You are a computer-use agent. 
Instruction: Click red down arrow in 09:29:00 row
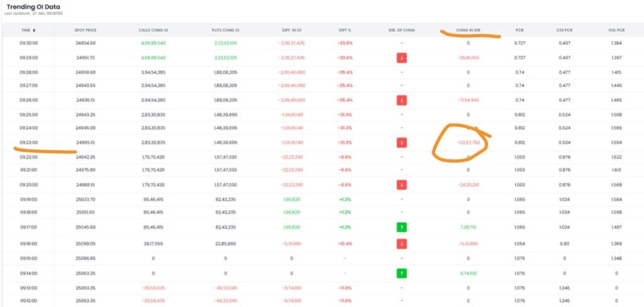[x=401, y=58]
